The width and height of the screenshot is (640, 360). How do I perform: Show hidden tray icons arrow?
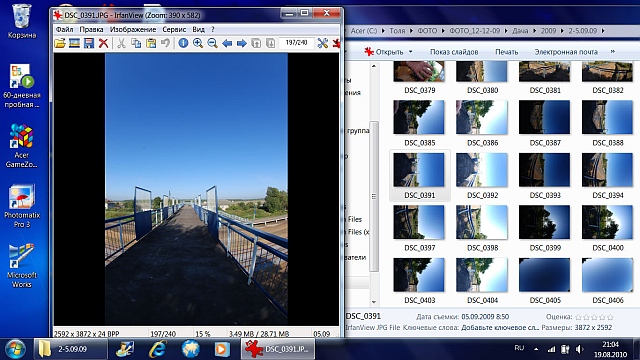536,349
